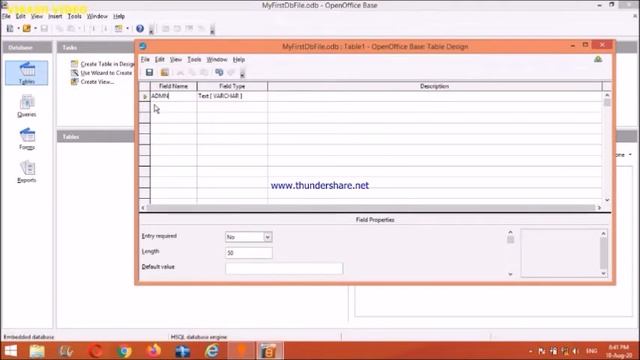Open Windows Start button on taskbar
The height and width of the screenshot is (360, 640).
pos(11,351)
